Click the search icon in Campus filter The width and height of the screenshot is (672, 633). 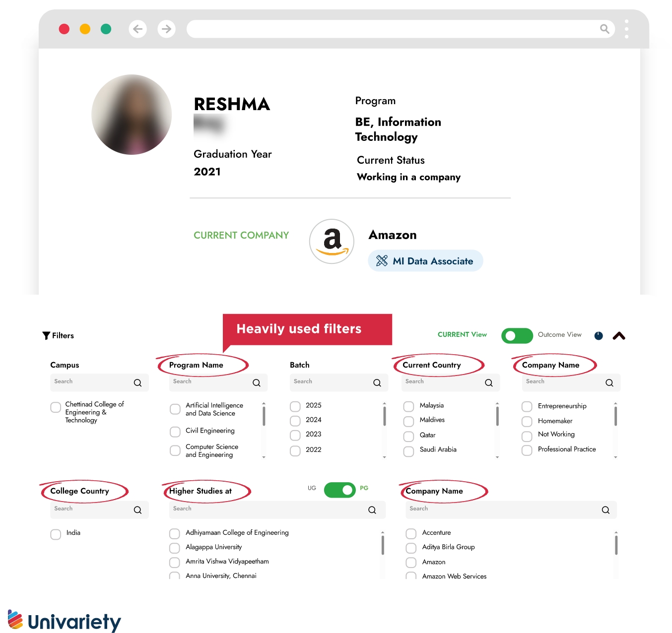[137, 383]
